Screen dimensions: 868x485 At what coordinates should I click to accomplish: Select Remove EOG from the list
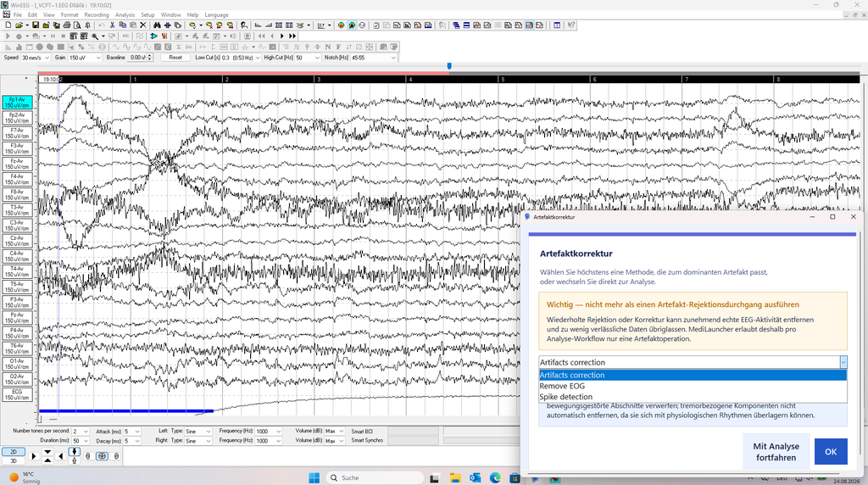[x=693, y=386]
